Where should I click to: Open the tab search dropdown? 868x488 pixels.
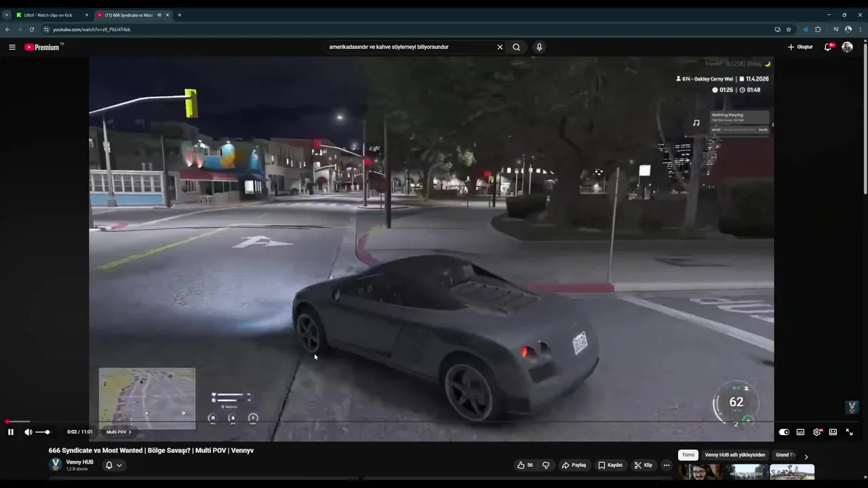coord(7,15)
